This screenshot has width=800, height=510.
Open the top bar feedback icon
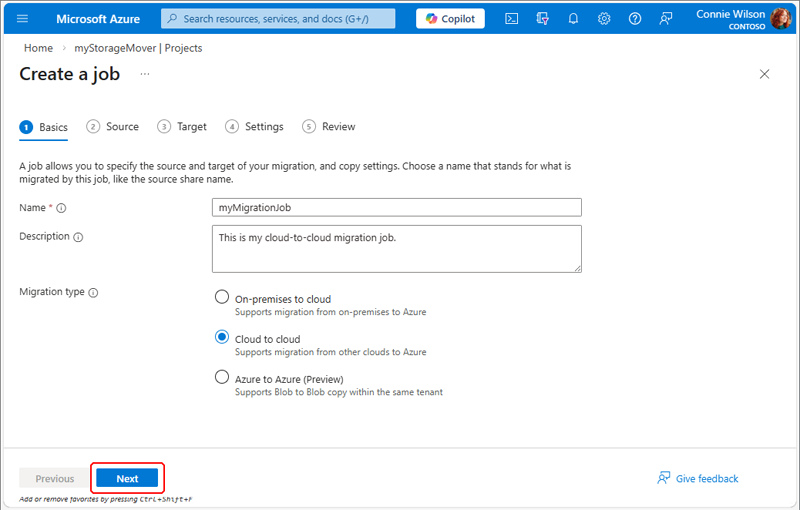point(665,19)
